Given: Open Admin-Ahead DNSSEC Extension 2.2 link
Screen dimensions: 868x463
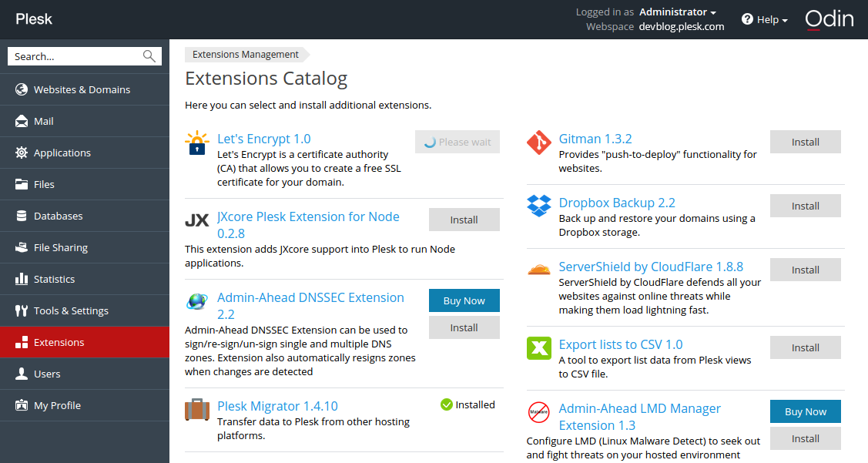Looking at the screenshot, I should tap(310, 306).
